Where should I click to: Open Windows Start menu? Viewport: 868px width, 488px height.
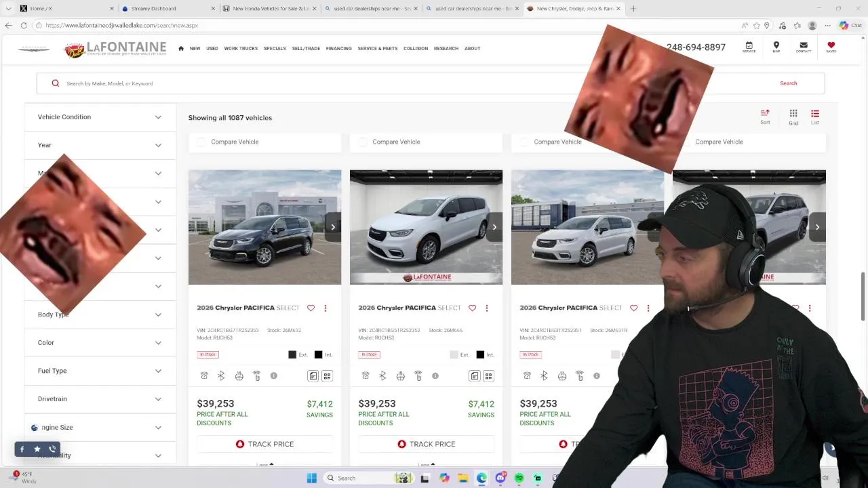(x=312, y=478)
